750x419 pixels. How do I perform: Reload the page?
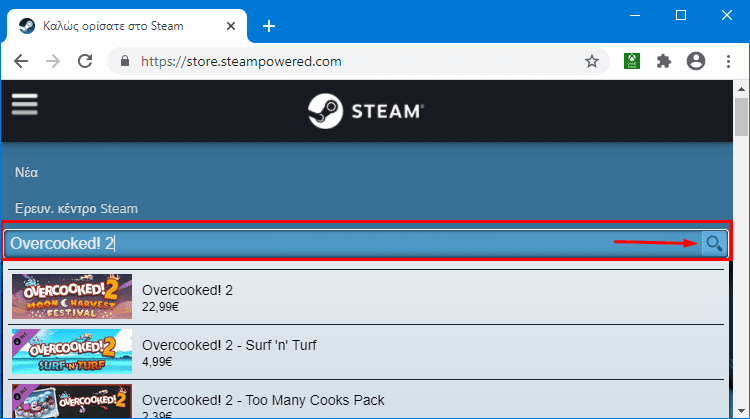(85, 61)
